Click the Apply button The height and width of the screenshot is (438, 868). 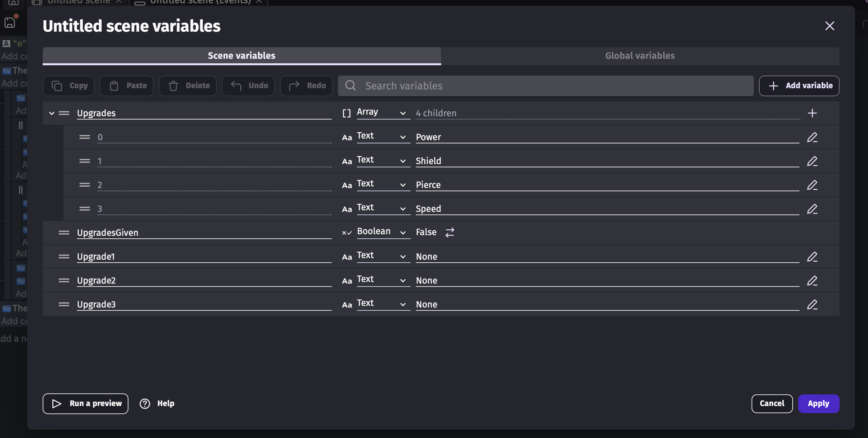click(x=818, y=403)
